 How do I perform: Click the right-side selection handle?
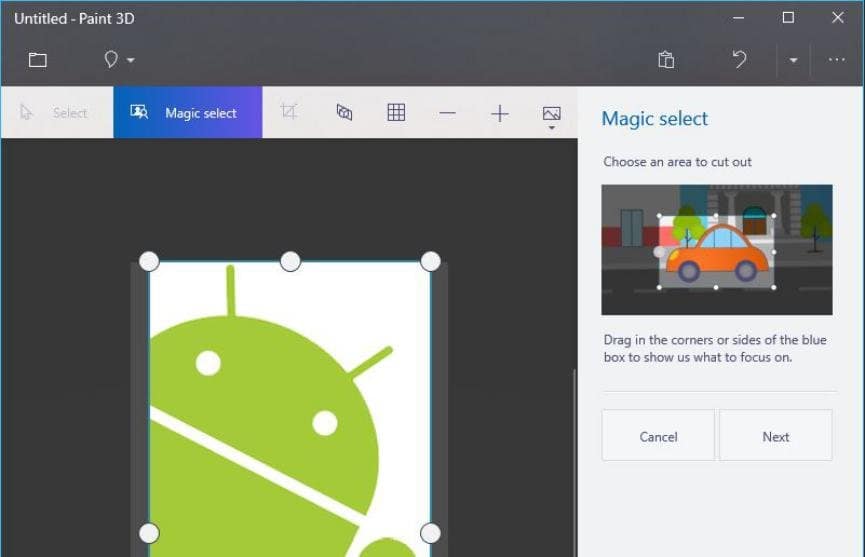click(430, 533)
